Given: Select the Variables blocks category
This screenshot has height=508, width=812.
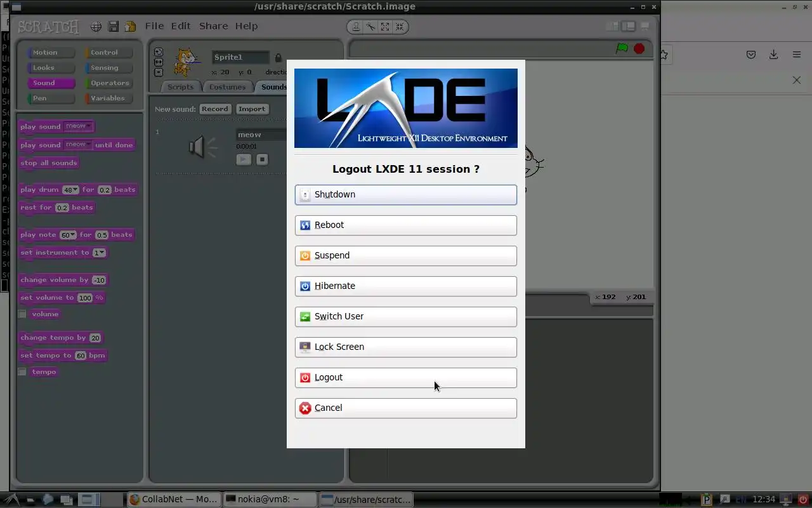Looking at the screenshot, I should coord(108,98).
